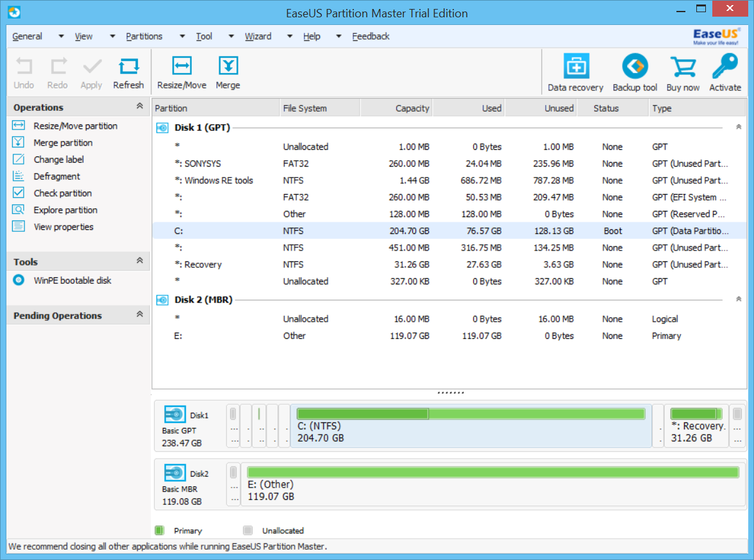Click the WinPE bootable disk icon
754x560 pixels.
point(18,280)
